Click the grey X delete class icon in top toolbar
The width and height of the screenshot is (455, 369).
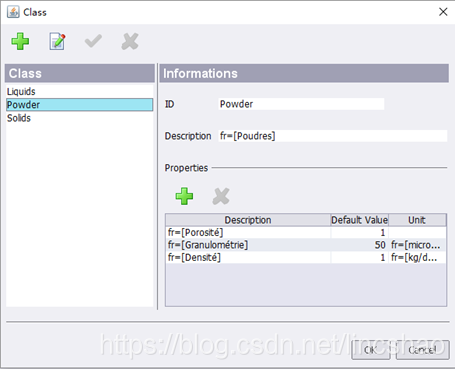(x=130, y=41)
